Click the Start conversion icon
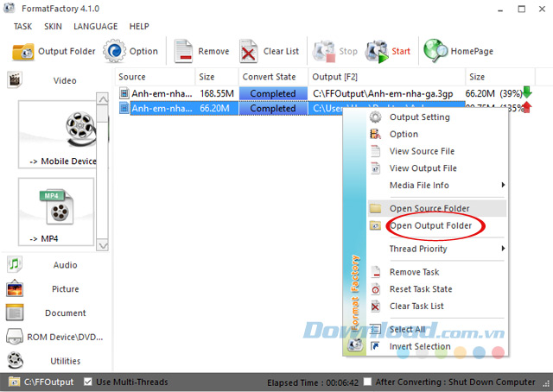This screenshot has height=392, width=553. pos(377,52)
